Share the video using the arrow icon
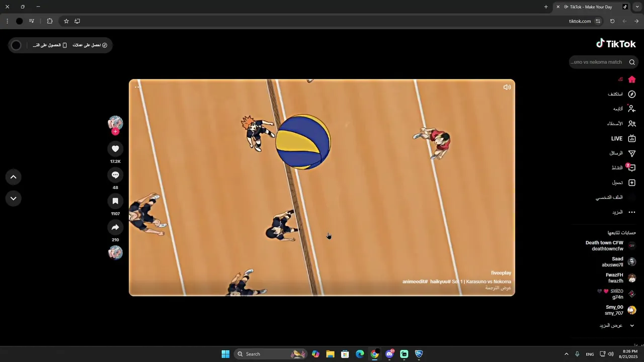Image resolution: width=644 pixels, height=362 pixels. pyautogui.click(x=115, y=227)
